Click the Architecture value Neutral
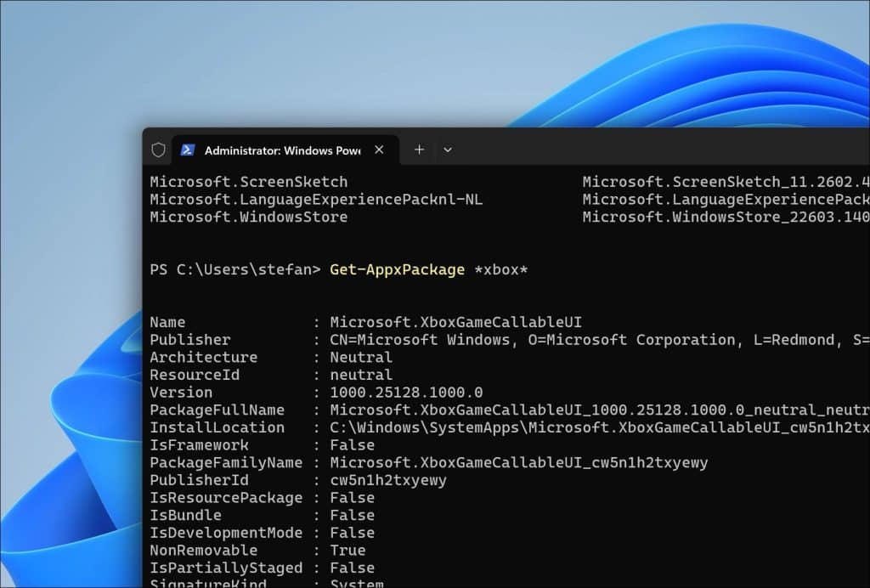870x588 pixels. [x=361, y=357]
